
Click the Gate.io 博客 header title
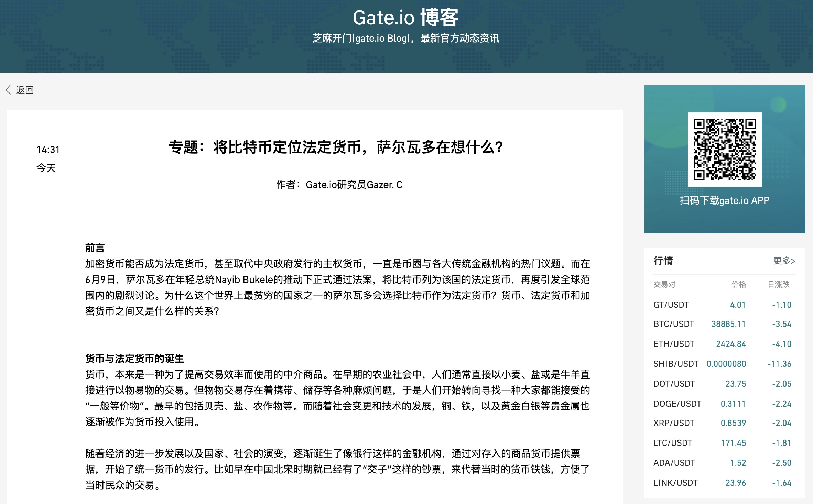pos(406,18)
